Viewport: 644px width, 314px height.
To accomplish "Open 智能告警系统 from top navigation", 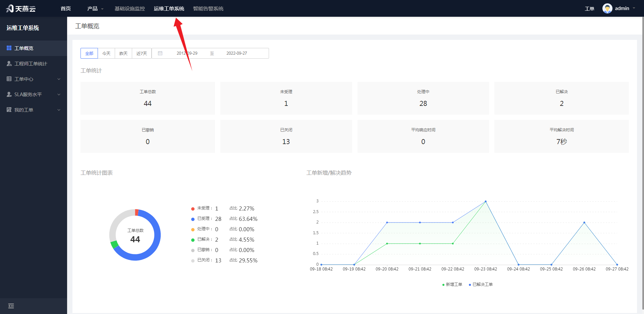I will (208, 8).
